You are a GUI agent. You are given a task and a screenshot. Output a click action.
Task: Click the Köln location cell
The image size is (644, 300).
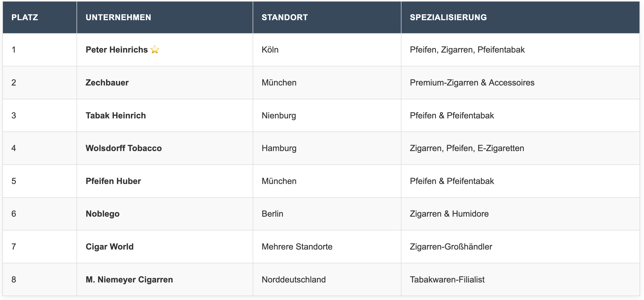click(x=270, y=50)
